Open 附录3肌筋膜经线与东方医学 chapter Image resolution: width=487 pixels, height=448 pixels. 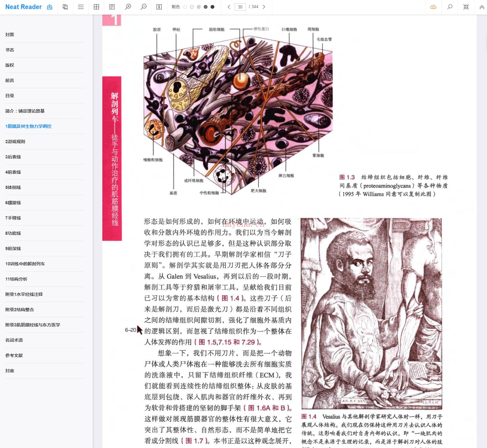[x=45, y=325]
